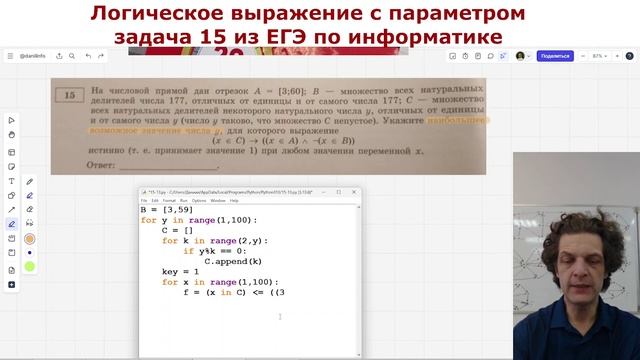
Task: Open the upload document tool
Action: [x=11, y=270]
